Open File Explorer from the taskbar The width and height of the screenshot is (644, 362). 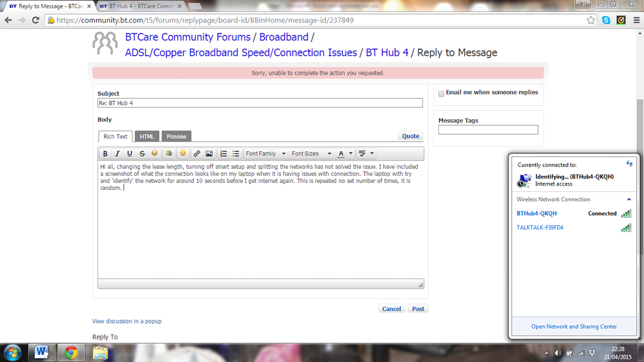[x=100, y=352]
